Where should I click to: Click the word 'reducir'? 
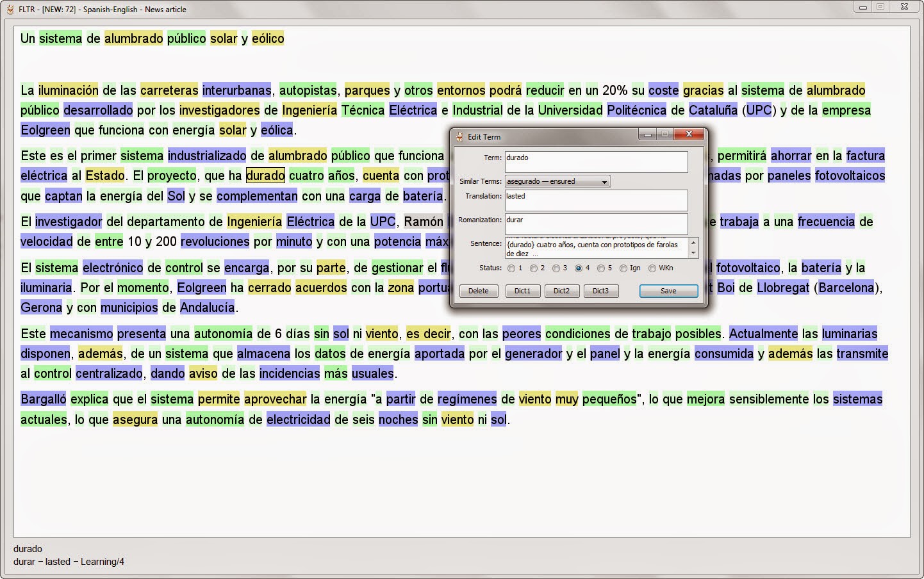pyautogui.click(x=545, y=90)
